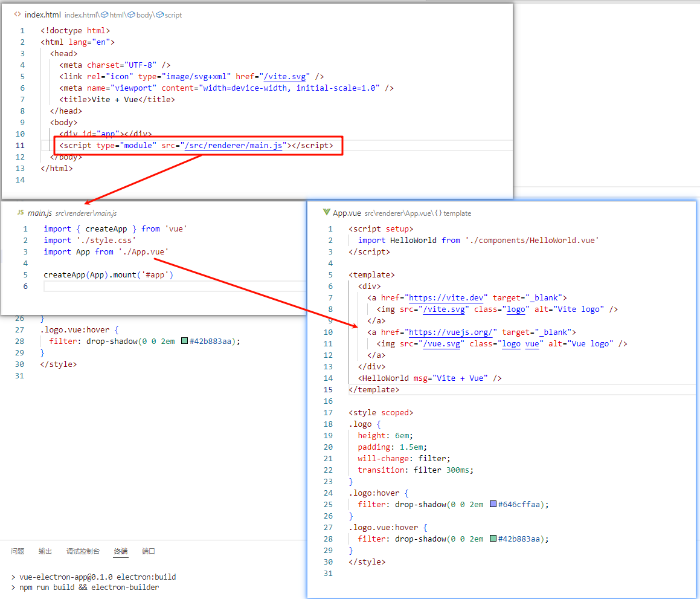
Task: Click the Vue logo icon beside App.vue
Action: point(326,213)
